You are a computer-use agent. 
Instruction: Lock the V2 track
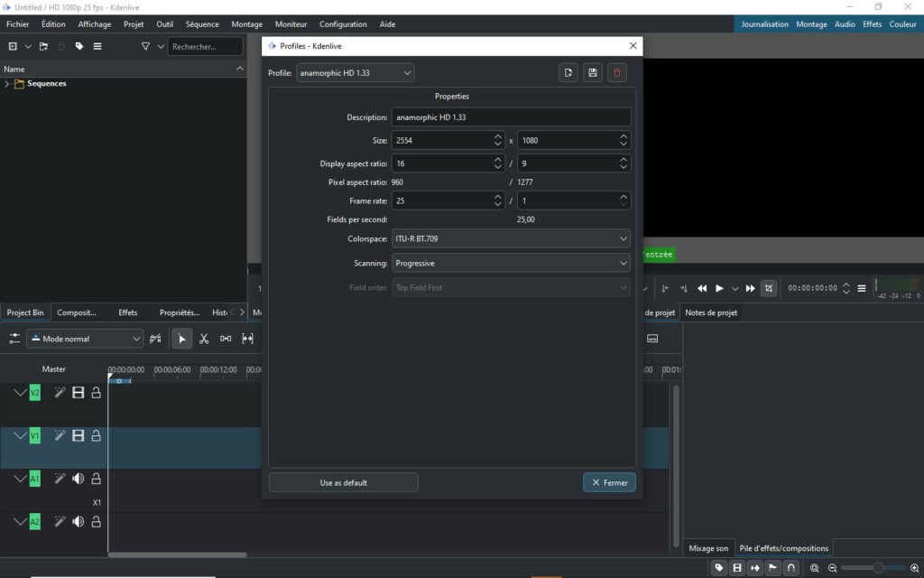click(96, 392)
